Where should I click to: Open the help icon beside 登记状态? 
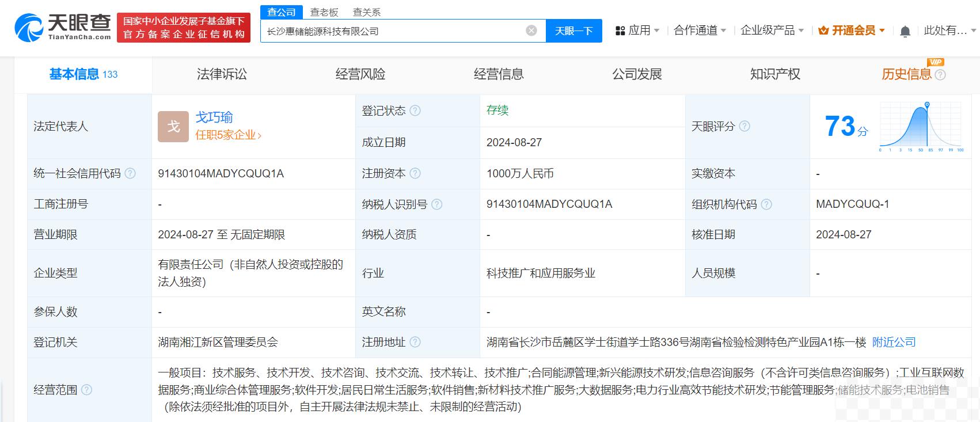point(415,111)
